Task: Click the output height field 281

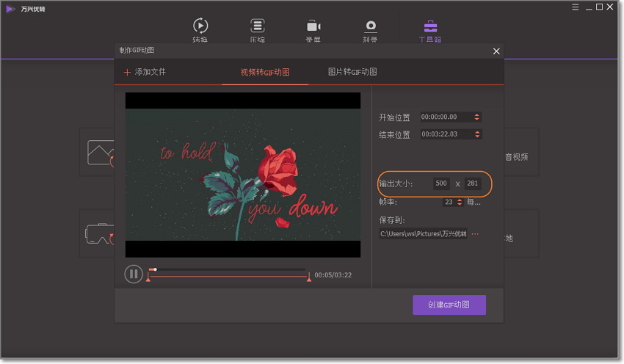Action: click(472, 183)
